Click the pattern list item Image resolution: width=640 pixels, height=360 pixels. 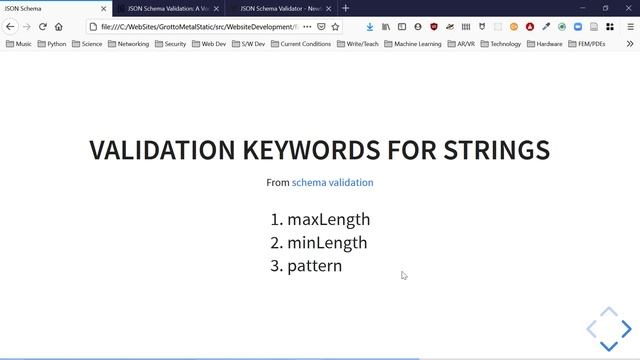pos(315,266)
